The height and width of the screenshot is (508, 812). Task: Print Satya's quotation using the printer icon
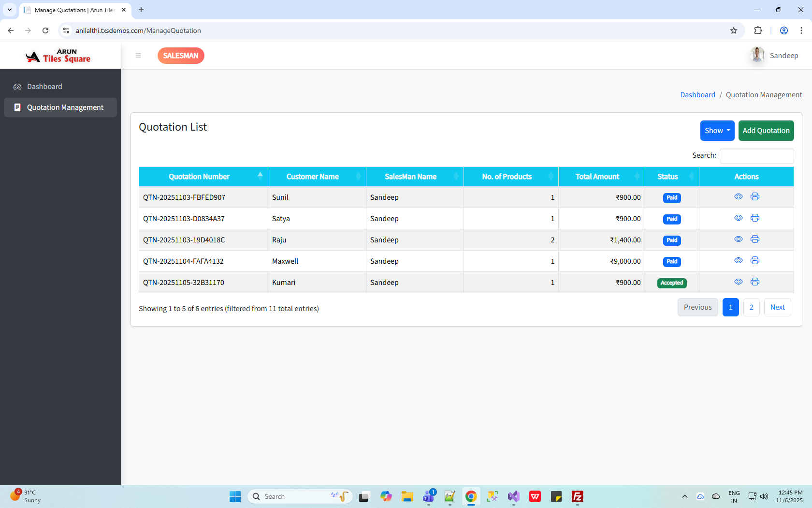tap(754, 218)
